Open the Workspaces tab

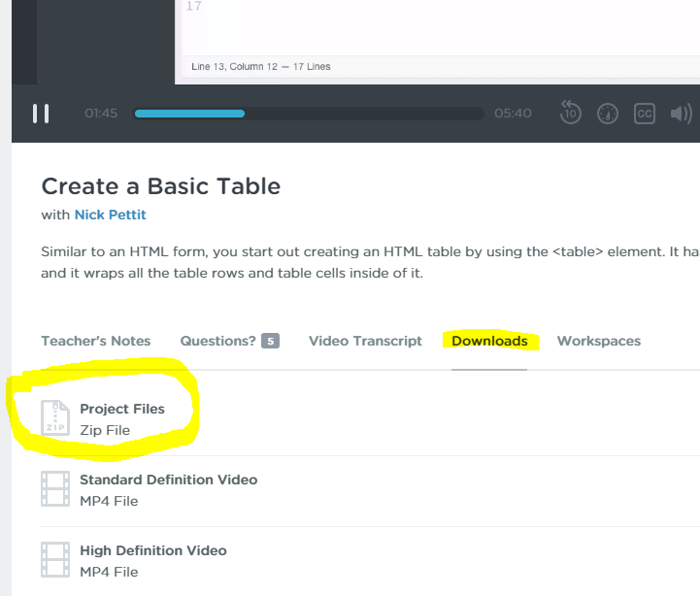tap(598, 341)
